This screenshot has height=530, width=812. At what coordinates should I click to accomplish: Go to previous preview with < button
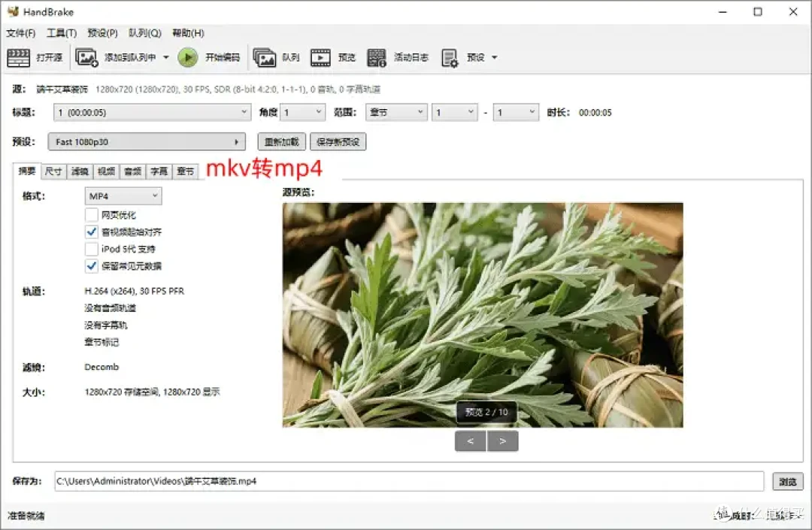coord(470,441)
